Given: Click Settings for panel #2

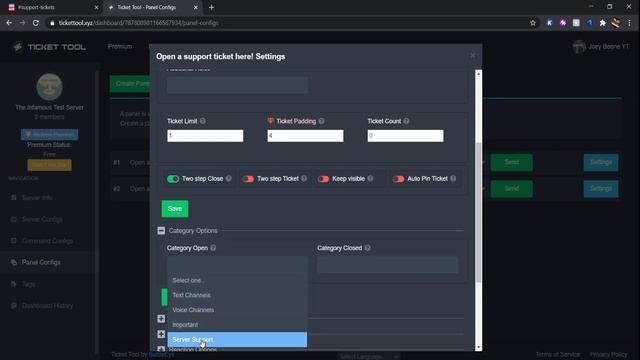Looking at the screenshot, I should [601, 189].
